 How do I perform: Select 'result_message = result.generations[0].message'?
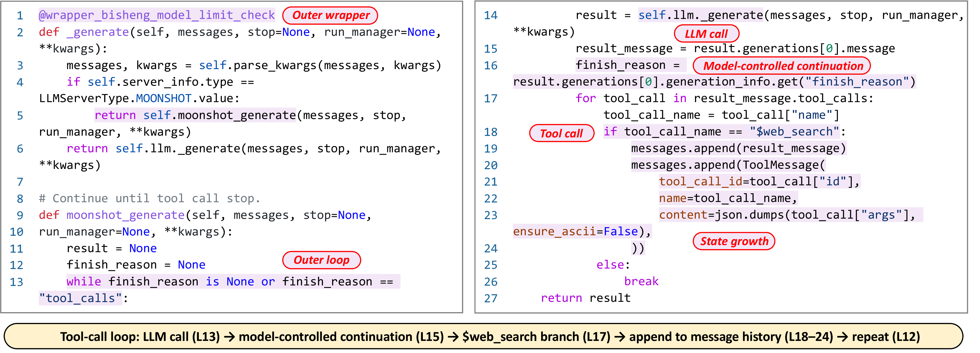pos(735,49)
